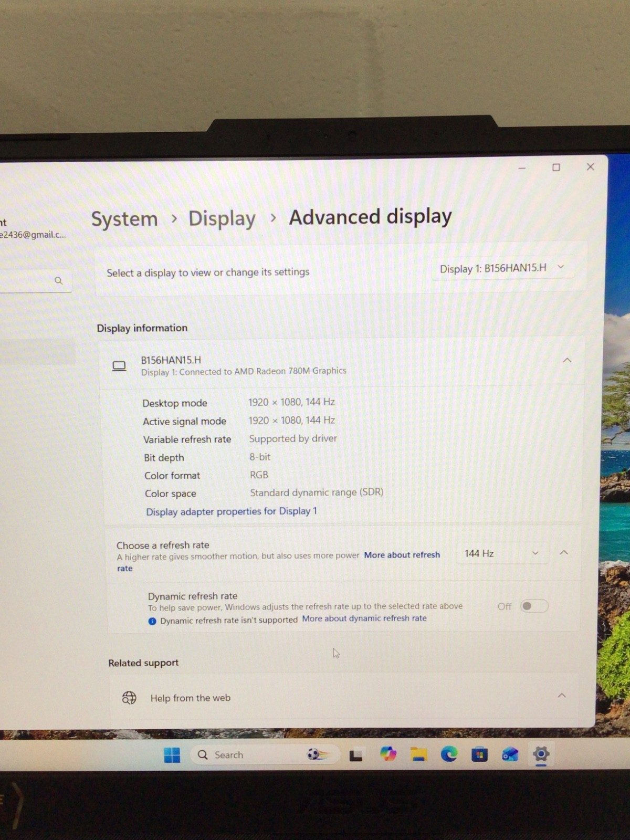The width and height of the screenshot is (630, 840).
Task: Open Outlook mail icon in taskbar
Action: coord(510,754)
